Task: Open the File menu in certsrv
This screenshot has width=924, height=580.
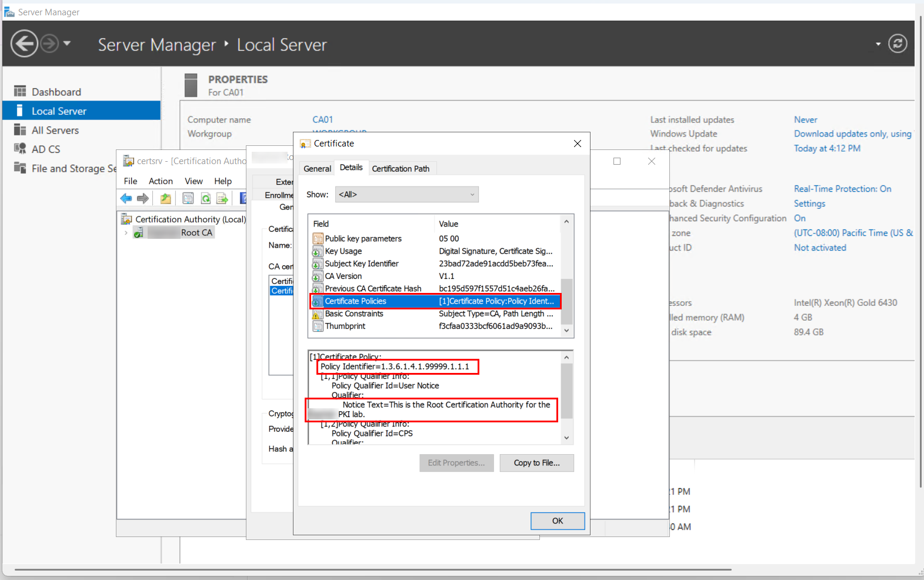Action: (131, 181)
